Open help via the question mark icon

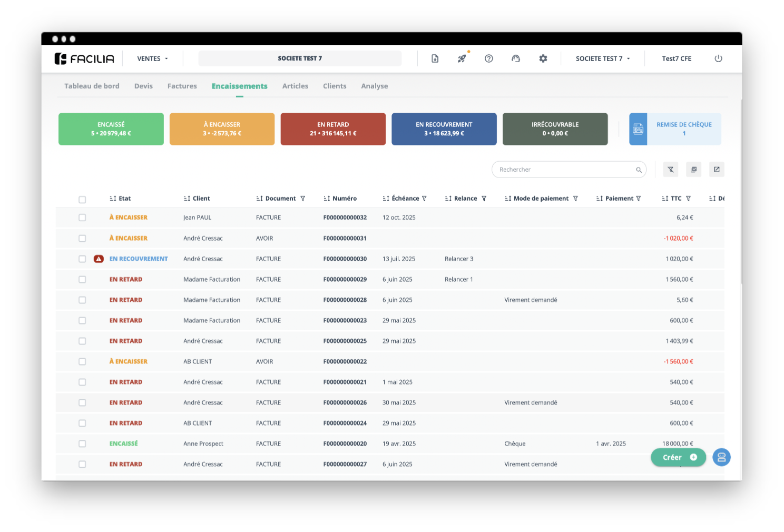489,58
